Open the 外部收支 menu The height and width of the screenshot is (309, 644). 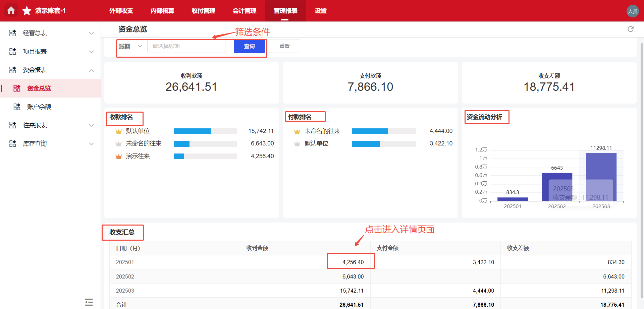click(121, 10)
